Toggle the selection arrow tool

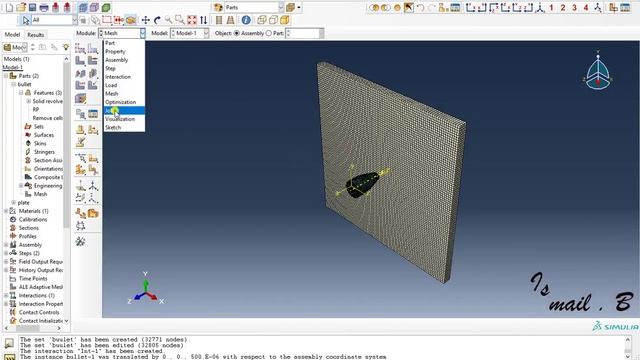(26, 20)
